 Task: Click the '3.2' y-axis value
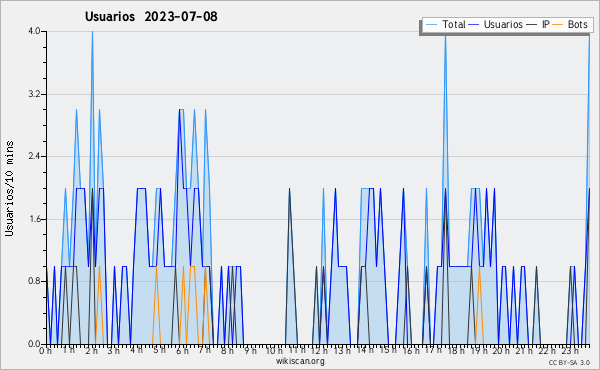(34, 94)
